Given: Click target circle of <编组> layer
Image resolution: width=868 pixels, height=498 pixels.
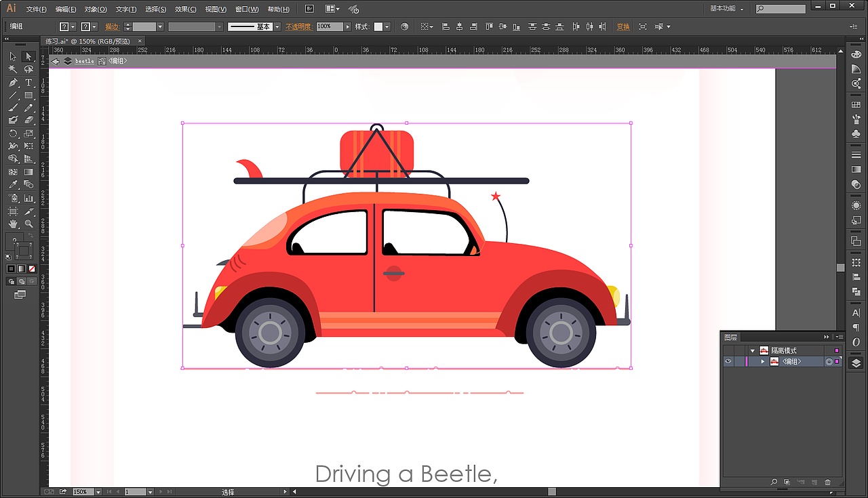Looking at the screenshot, I should pyautogui.click(x=829, y=362).
